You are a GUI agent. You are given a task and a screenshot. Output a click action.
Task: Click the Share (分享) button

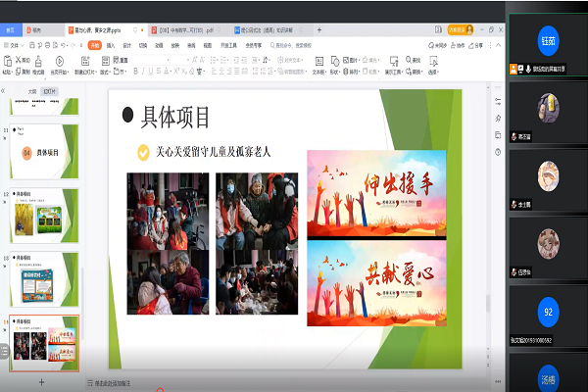(476, 45)
